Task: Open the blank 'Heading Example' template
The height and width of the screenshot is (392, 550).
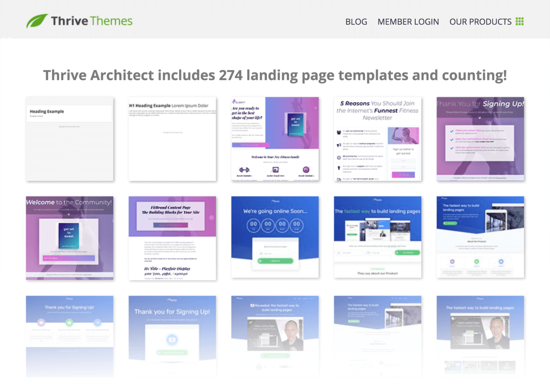Action: point(69,139)
